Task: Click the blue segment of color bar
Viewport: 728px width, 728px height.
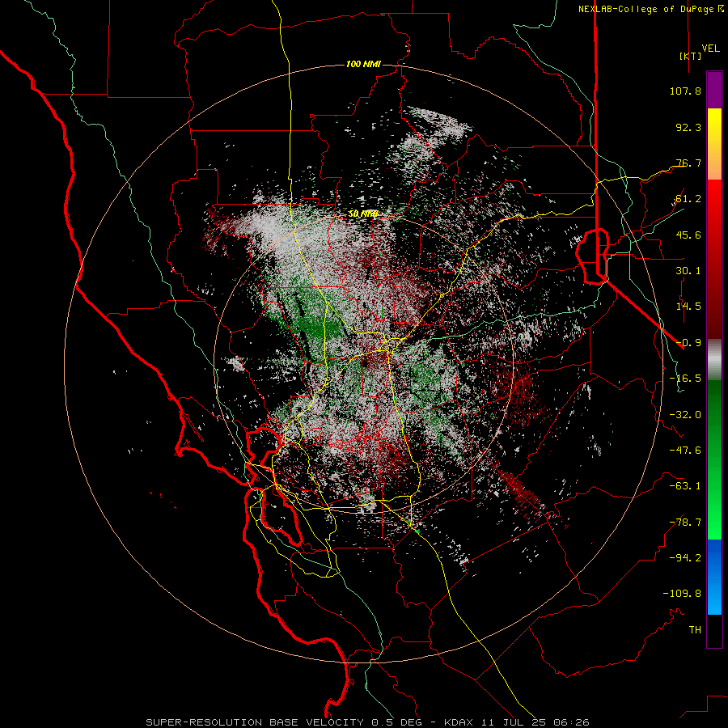Action: [x=714, y=577]
